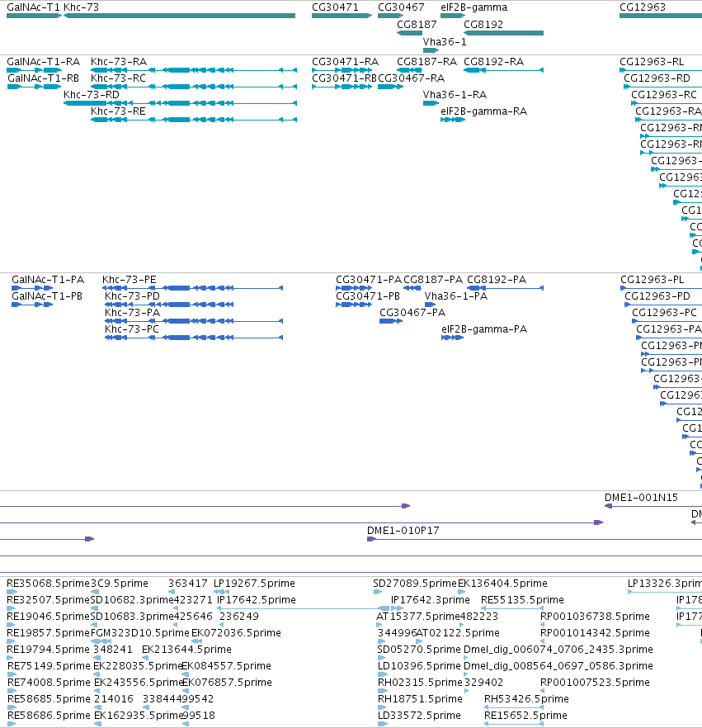Select the CG12963-RC transcript label
Image resolution: width=702 pixels, height=728 pixels.
[x=664, y=95]
